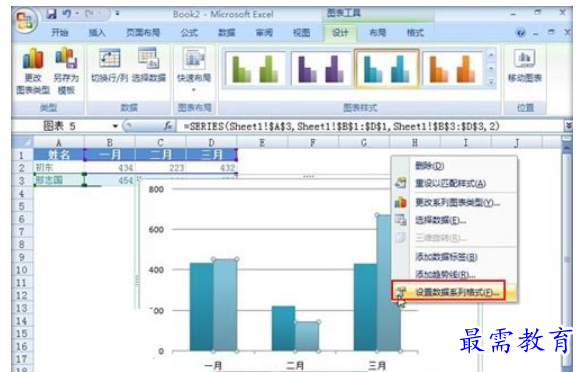Choose 更改系列图表类型(Y) from menu
581x372 pixels.
point(455,203)
